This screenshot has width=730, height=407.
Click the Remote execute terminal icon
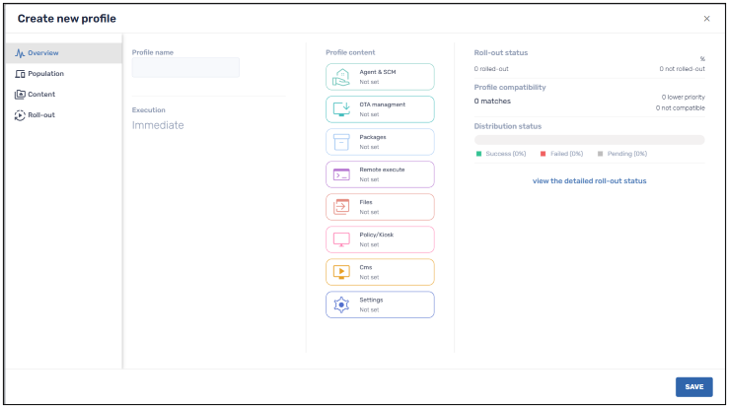[x=341, y=174]
